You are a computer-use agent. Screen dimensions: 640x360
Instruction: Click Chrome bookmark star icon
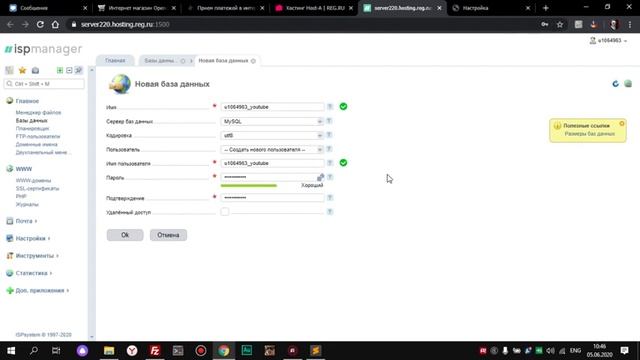(x=560, y=24)
